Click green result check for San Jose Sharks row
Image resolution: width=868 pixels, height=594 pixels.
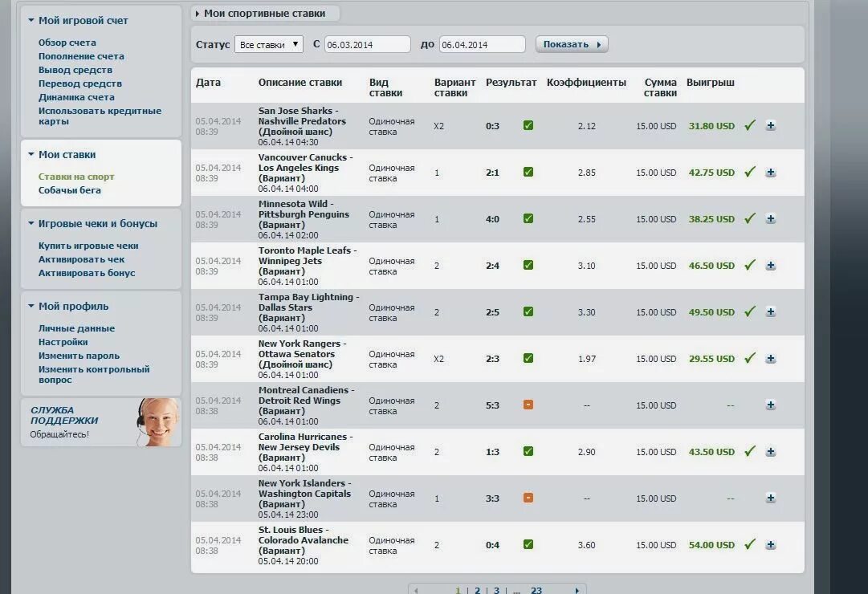pos(528,125)
